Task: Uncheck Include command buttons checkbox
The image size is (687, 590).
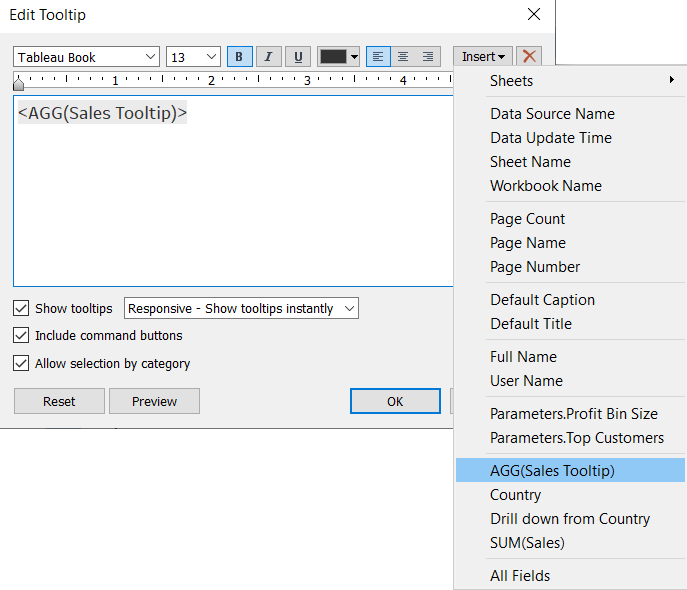Action: coord(21,336)
